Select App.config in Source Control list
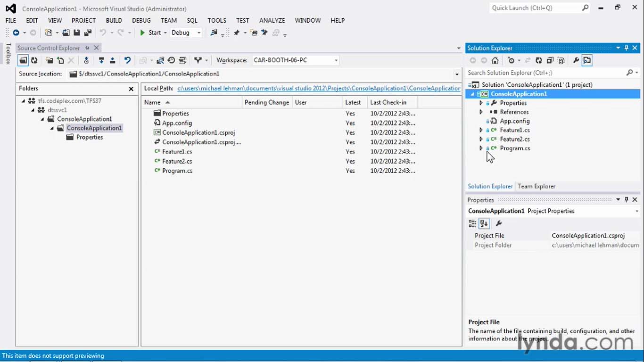The width and height of the screenshot is (644, 362). (x=177, y=123)
